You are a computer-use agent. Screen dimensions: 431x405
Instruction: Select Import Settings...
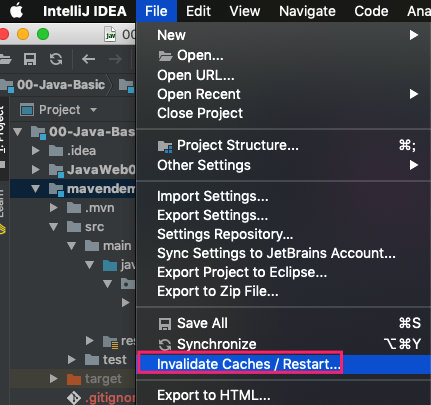point(283,196)
